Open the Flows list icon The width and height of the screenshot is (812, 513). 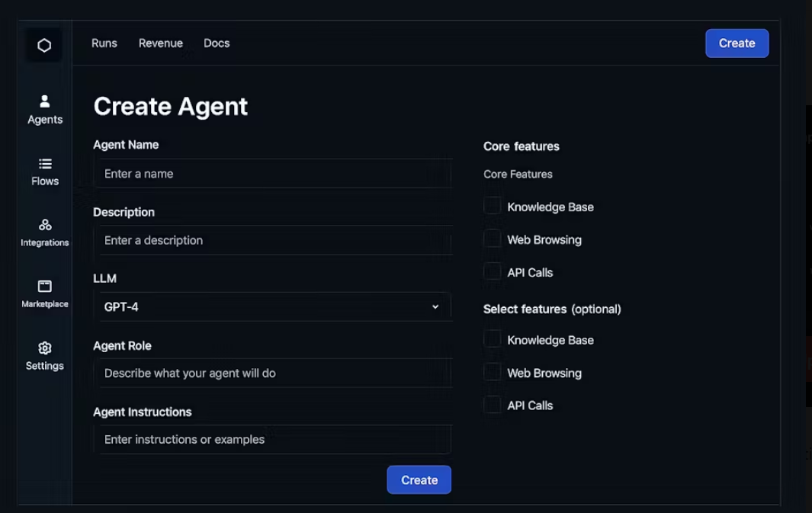pyautogui.click(x=45, y=164)
